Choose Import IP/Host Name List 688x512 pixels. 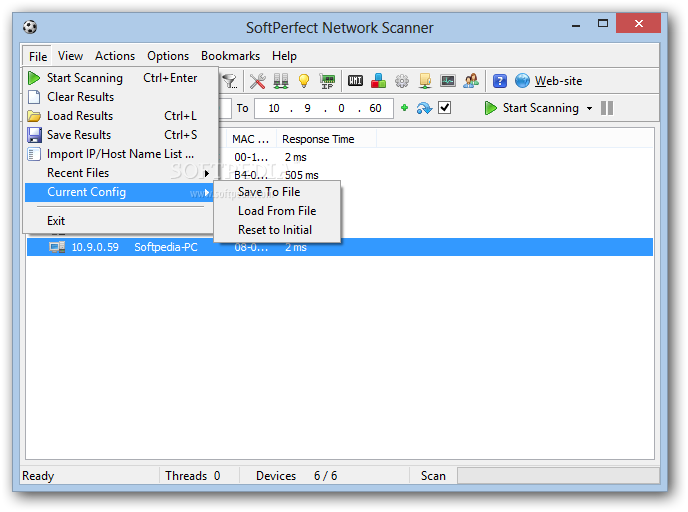(x=118, y=154)
